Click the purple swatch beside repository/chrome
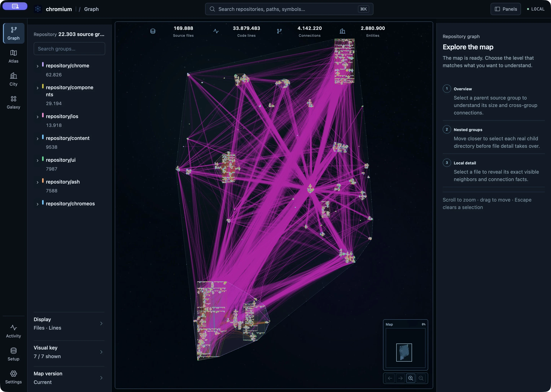 [43, 65]
